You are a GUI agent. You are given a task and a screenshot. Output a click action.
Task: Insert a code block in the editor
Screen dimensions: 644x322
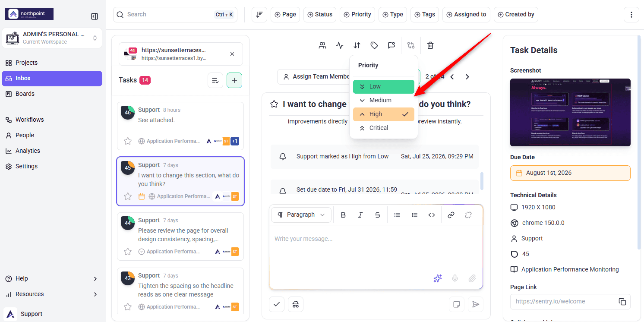pos(432,215)
